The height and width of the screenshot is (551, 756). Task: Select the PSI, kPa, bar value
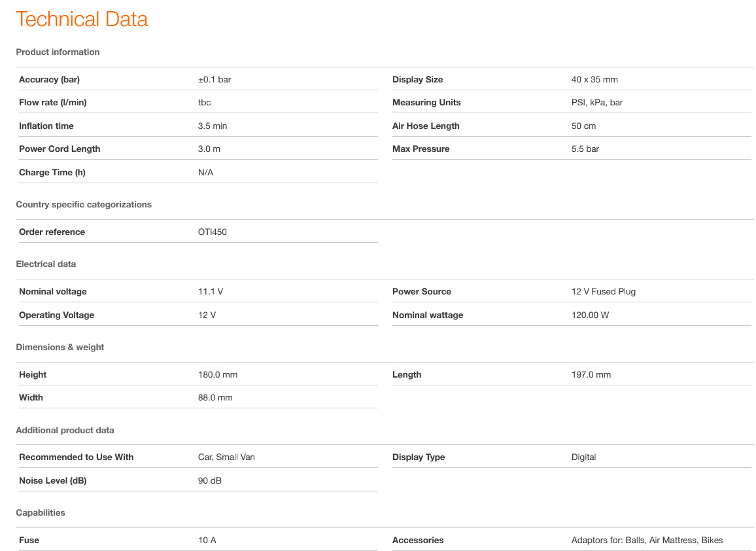(x=597, y=102)
